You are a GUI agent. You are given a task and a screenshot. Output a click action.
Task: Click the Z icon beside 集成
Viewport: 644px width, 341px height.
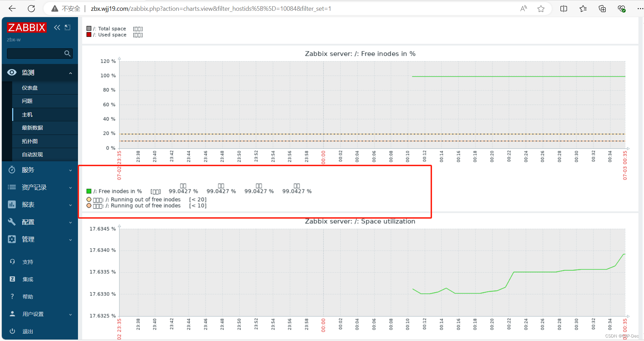pyautogui.click(x=13, y=279)
